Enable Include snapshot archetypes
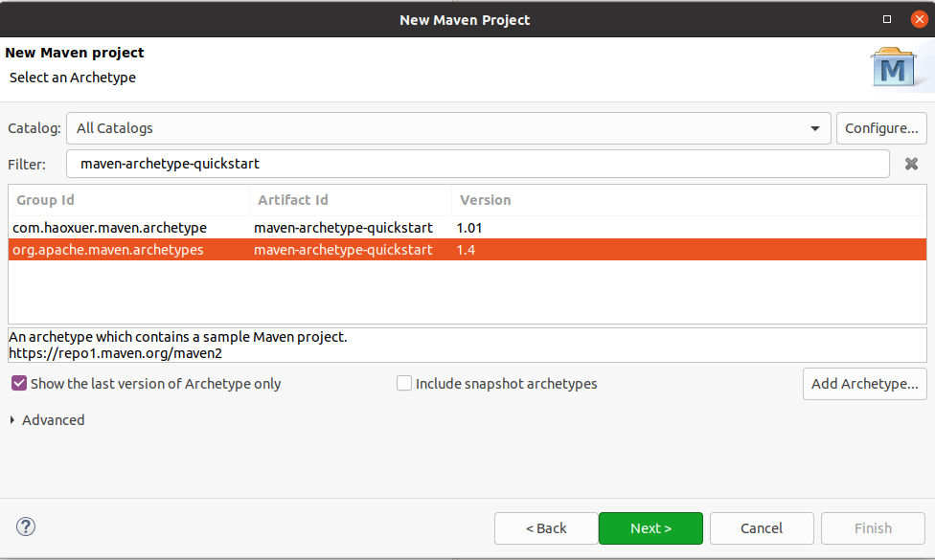The width and height of the screenshot is (935, 560). pyautogui.click(x=404, y=383)
